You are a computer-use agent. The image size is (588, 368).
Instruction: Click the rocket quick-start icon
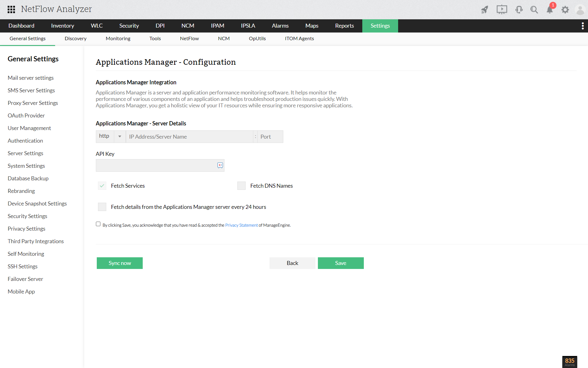coord(484,10)
